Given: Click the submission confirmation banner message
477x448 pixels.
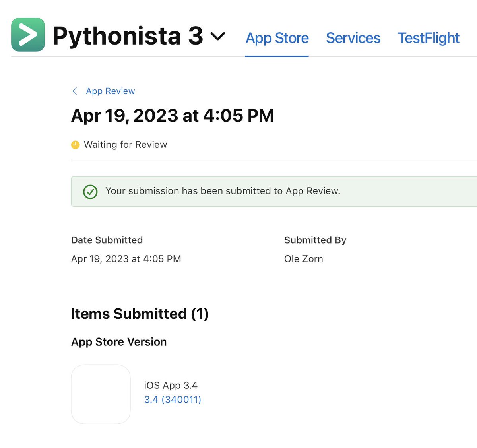Looking at the screenshot, I should tap(223, 191).
